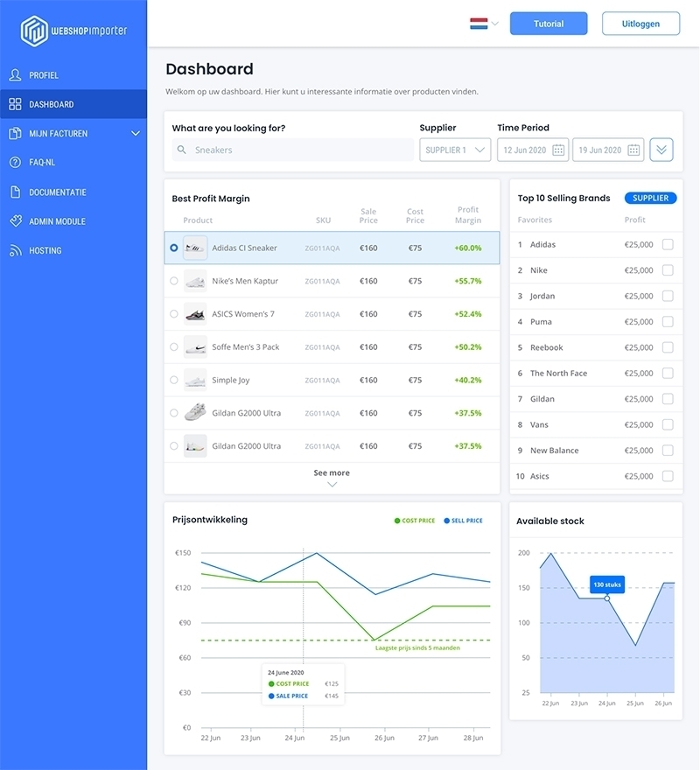Viewport: 700px width, 770px height.
Task: Click the Profiel person icon
Action: 15,75
